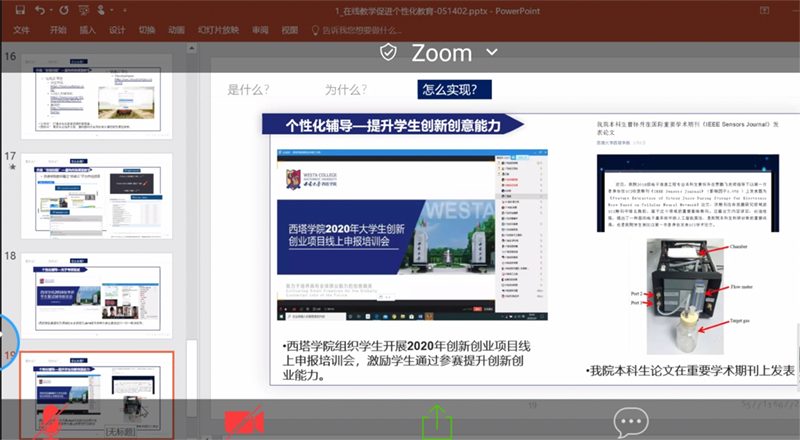Open the undo history dropdown arrow
This screenshot has height=440, width=800.
pos(51,10)
